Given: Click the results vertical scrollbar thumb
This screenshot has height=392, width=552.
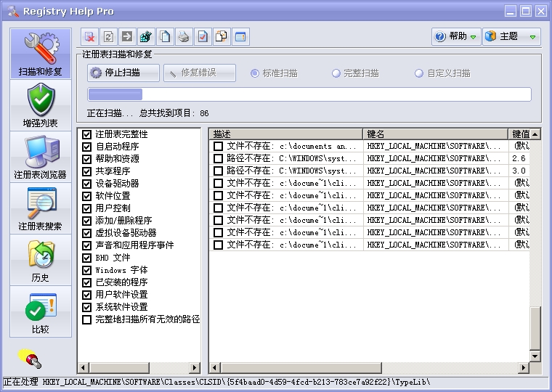Looking at the screenshot, I should coord(535,328).
